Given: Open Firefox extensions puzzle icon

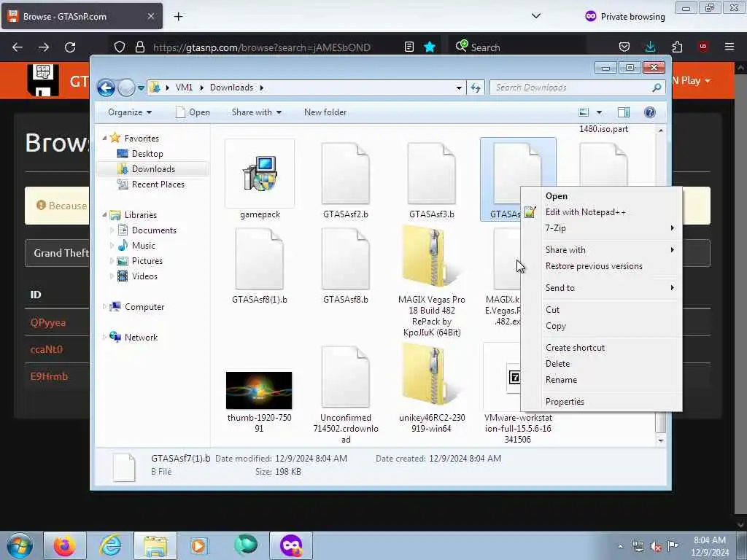Looking at the screenshot, I should coord(677,47).
